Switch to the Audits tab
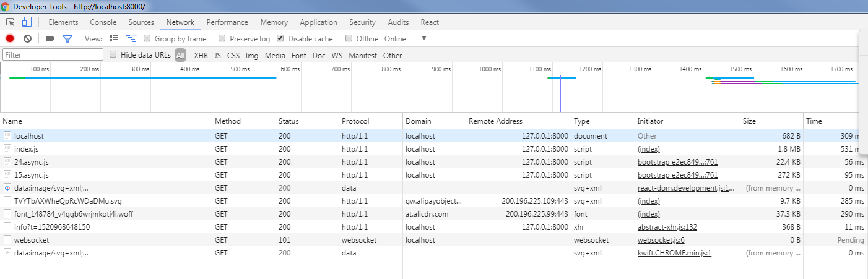Screen dimensions: 868x279 (398, 22)
